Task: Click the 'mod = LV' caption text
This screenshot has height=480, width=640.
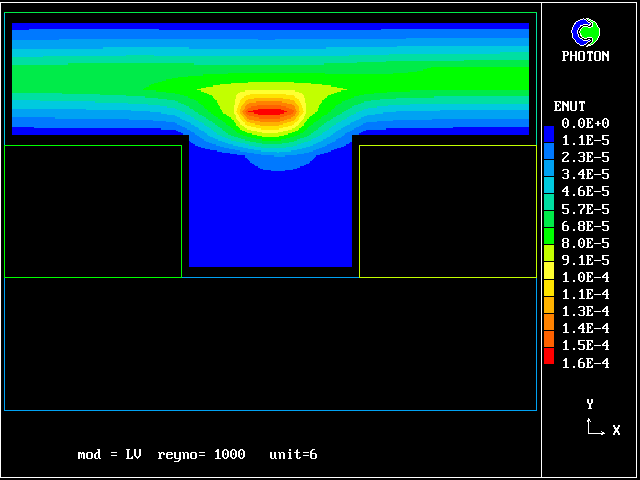Action: click(x=109, y=455)
